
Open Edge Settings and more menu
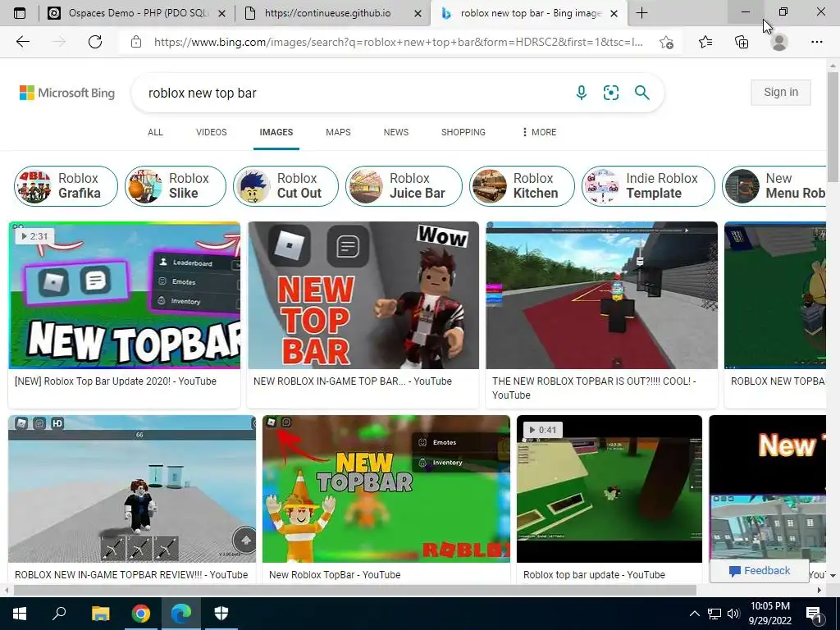816,42
